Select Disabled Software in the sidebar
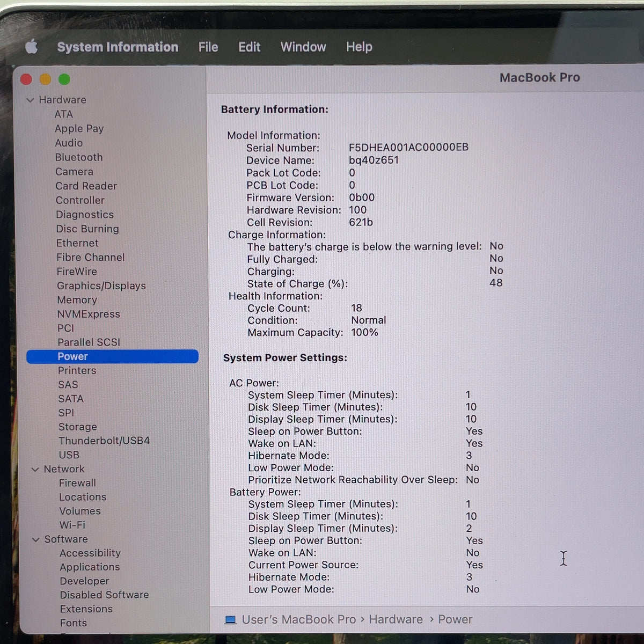The image size is (644, 644). [104, 595]
